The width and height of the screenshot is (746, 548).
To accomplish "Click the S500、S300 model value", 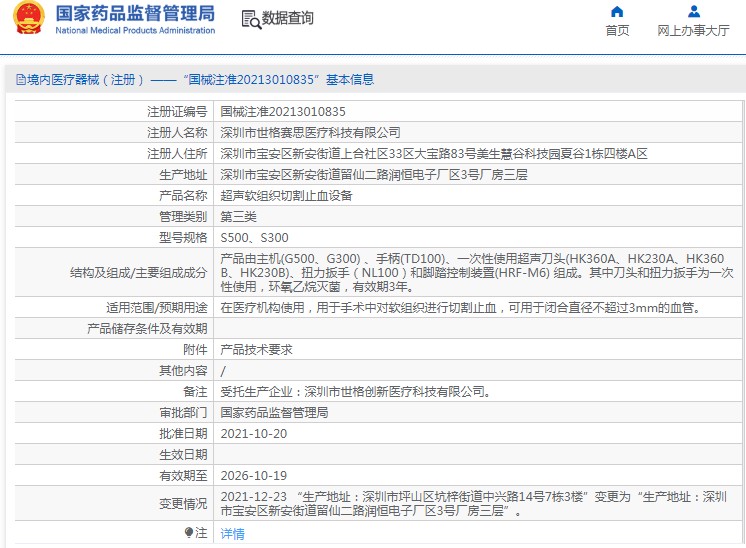I will (254, 237).
